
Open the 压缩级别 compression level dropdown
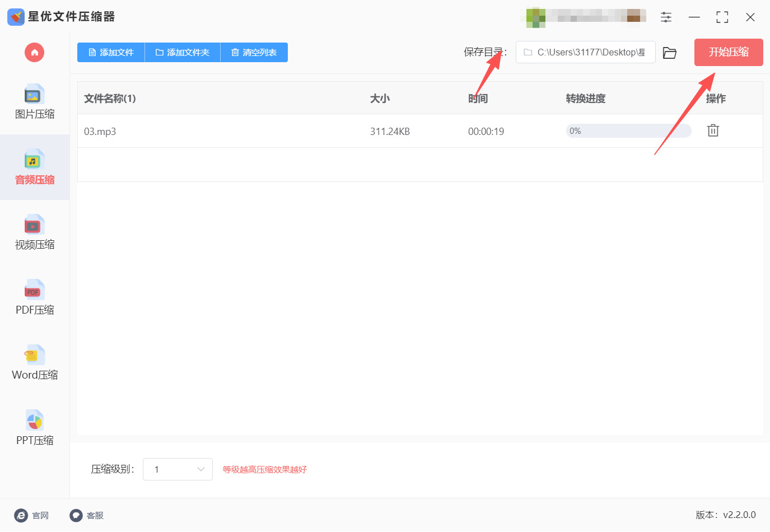[x=178, y=469]
